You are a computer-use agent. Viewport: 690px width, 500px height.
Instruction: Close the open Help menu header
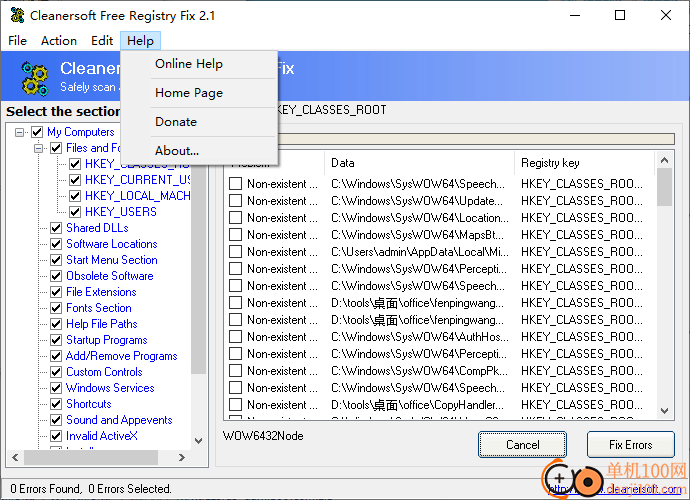point(140,41)
